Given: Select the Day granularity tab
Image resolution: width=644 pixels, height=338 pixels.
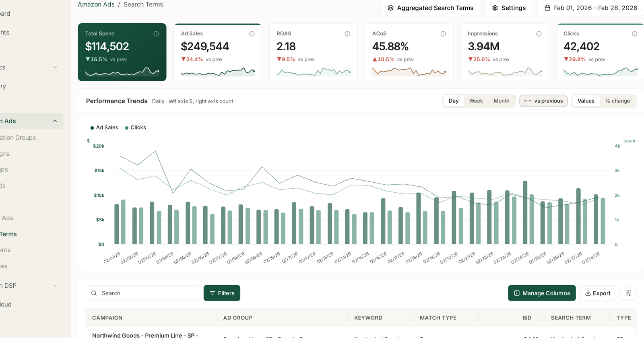Looking at the screenshot, I should pyautogui.click(x=454, y=101).
